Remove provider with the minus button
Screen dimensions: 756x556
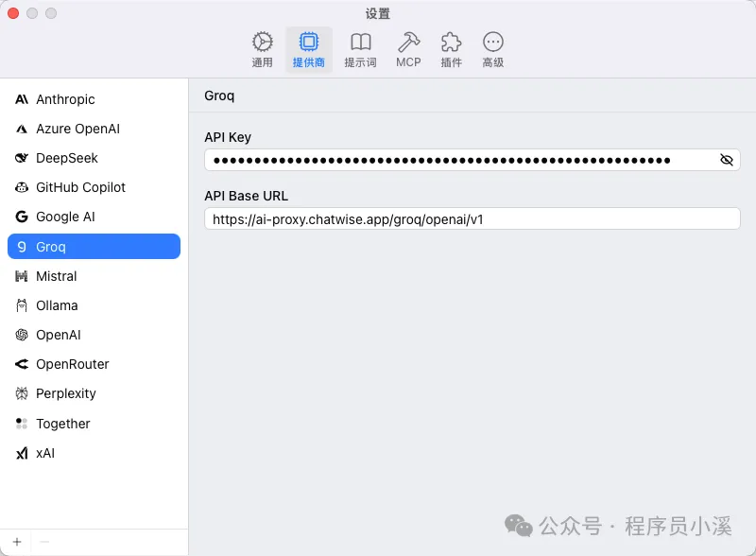(x=44, y=542)
